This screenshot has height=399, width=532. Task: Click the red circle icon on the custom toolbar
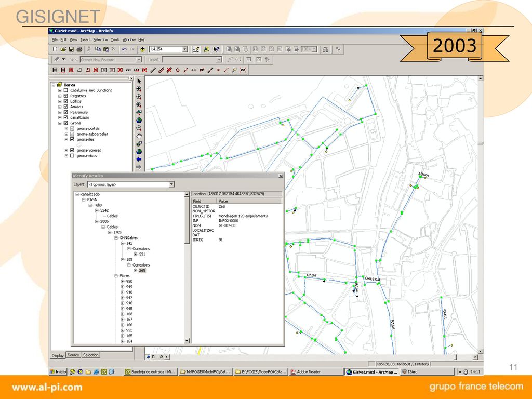(178, 70)
